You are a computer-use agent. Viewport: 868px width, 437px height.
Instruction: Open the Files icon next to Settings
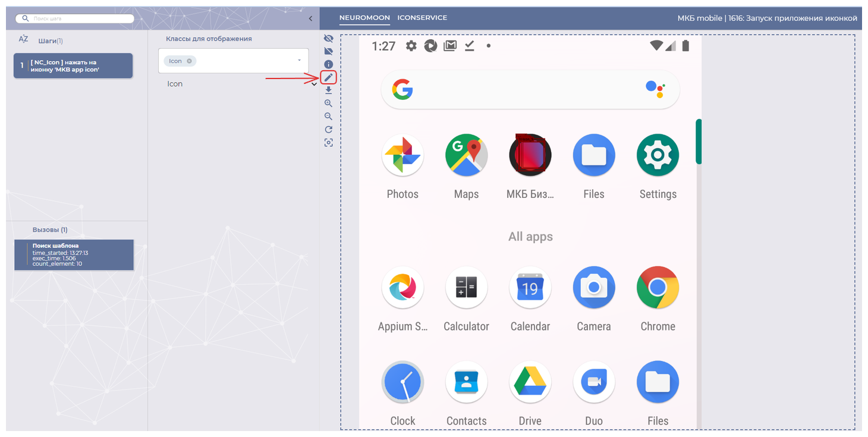click(594, 155)
